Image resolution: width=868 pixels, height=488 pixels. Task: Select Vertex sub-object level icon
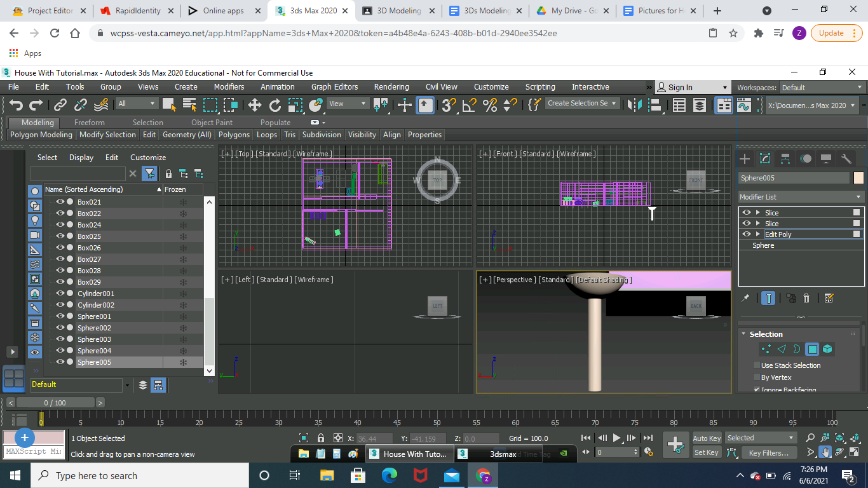[x=766, y=349]
